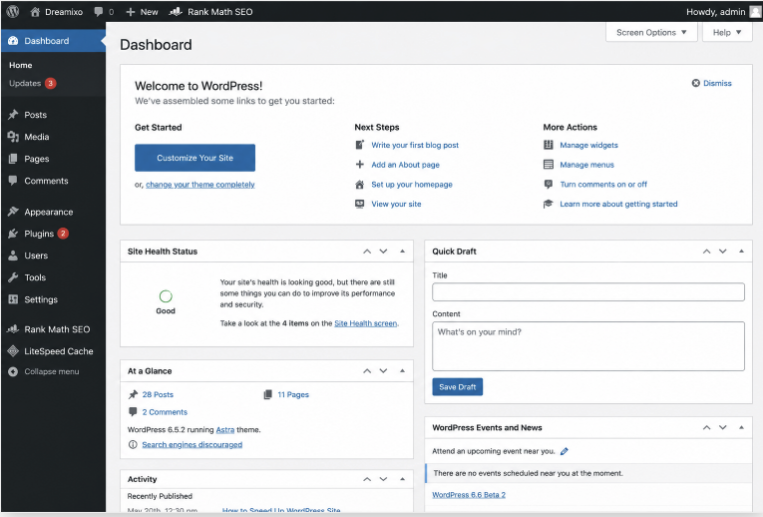Move At a Glance widget down

[x=383, y=371]
